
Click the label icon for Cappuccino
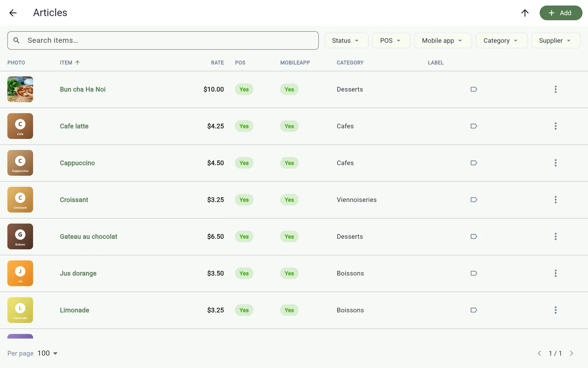tap(474, 163)
